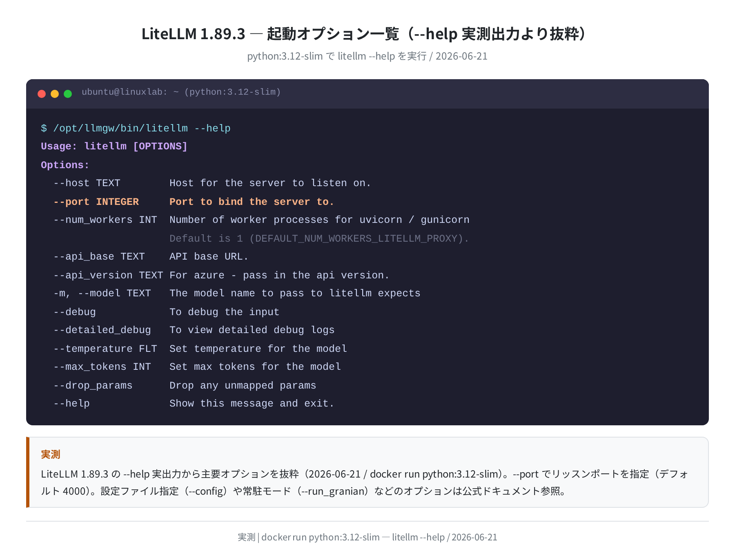The image size is (735, 560).
Task: Click the orange 実測 note heading
Action: point(51,454)
